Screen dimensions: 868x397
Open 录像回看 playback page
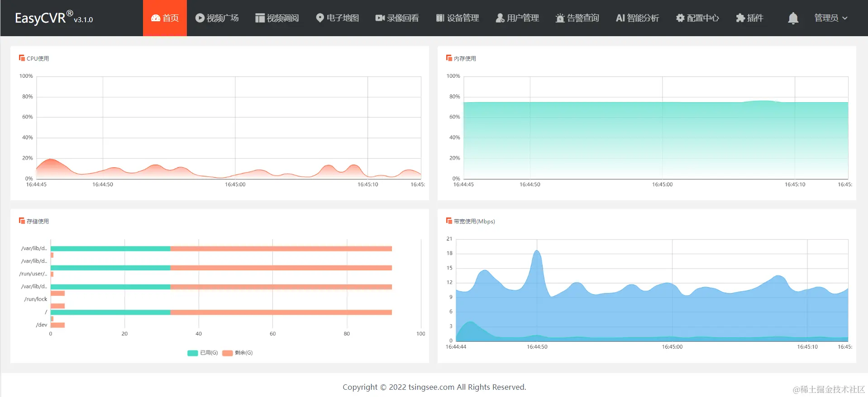point(397,18)
